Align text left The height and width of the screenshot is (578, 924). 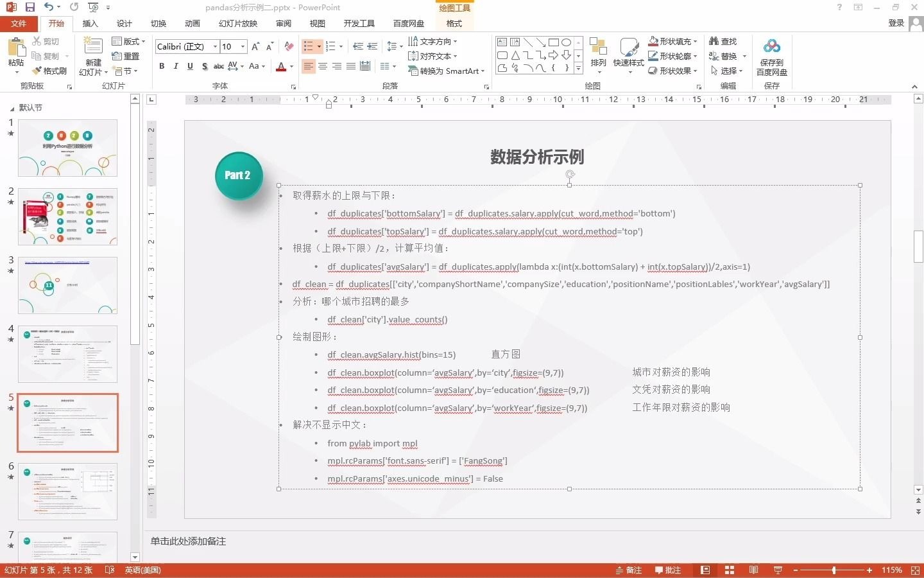(309, 66)
